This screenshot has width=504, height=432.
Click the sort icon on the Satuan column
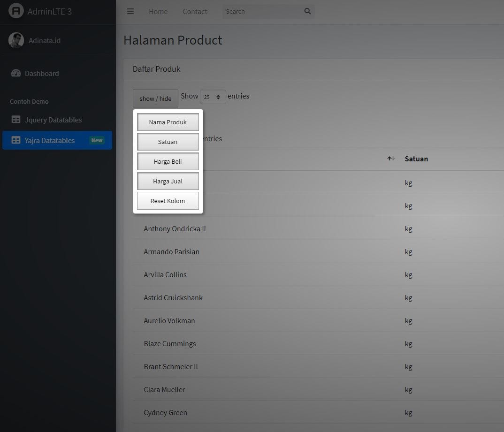(391, 159)
